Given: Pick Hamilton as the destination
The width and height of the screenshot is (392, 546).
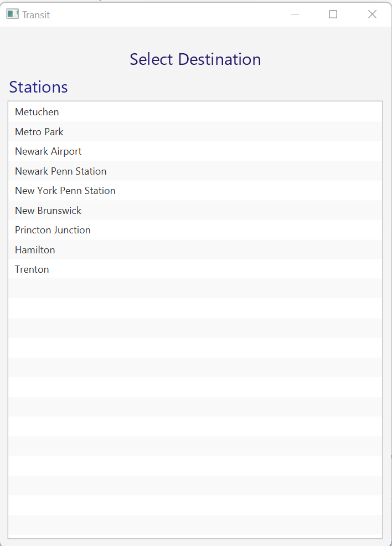Looking at the screenshot, I should tap(195, 249).
